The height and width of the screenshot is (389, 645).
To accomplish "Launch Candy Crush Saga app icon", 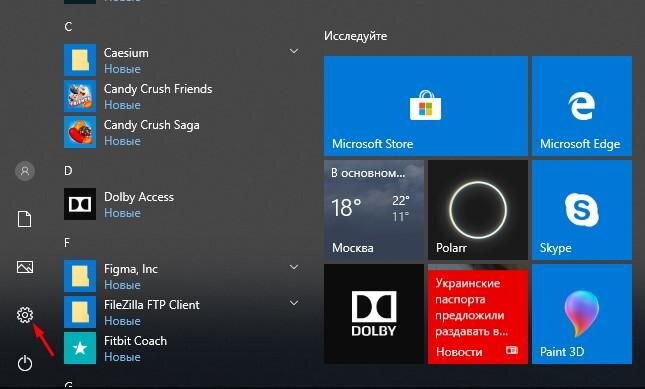I will (80, 132).
